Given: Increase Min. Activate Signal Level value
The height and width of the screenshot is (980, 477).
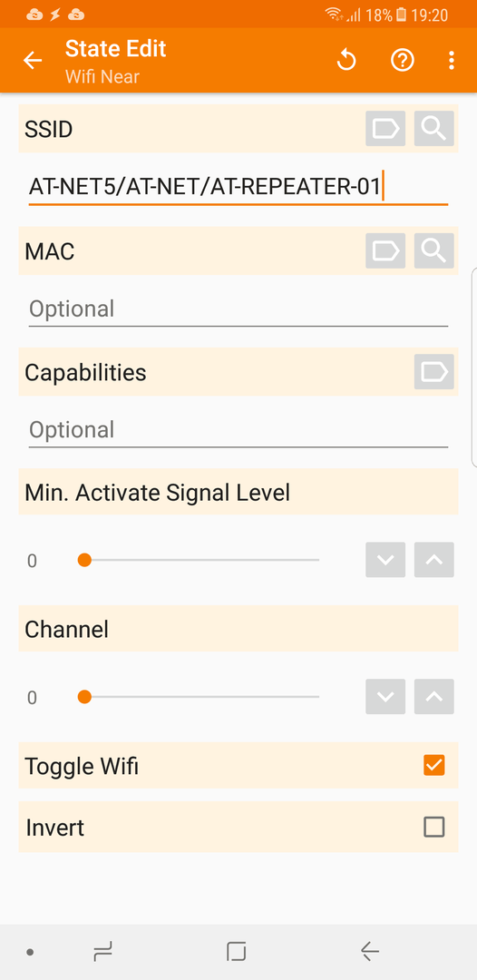Looking at the screenshot, I should tap(433, 559).
